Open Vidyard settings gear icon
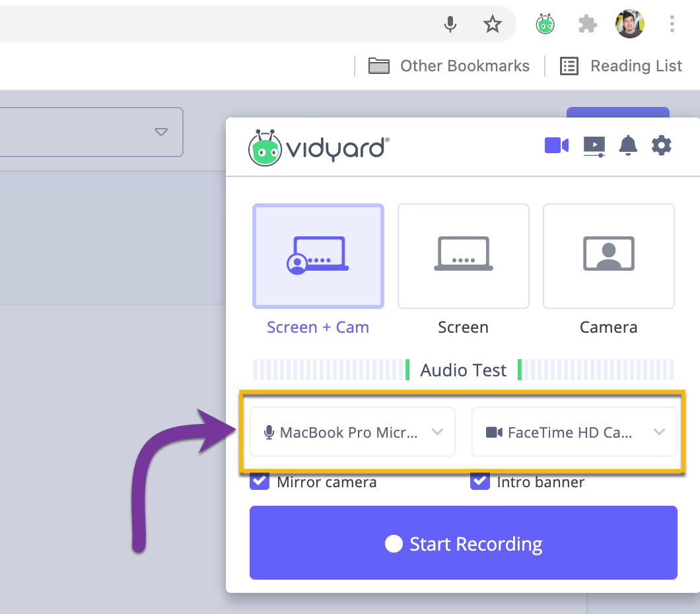700x614 pixels. point(661,145)
